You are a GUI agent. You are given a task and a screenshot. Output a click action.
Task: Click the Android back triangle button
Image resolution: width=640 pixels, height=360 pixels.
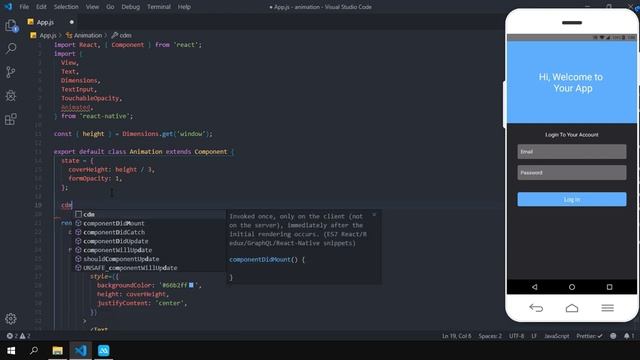(534, 287)
